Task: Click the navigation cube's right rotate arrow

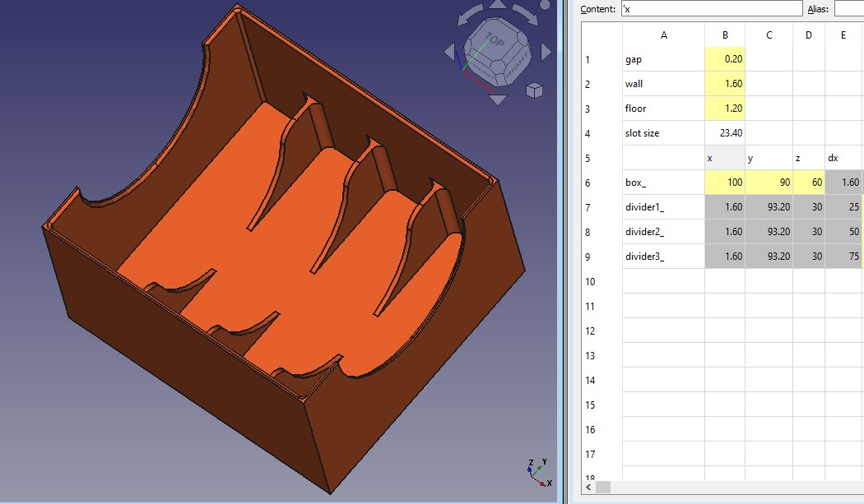Action: click(546, 53)
